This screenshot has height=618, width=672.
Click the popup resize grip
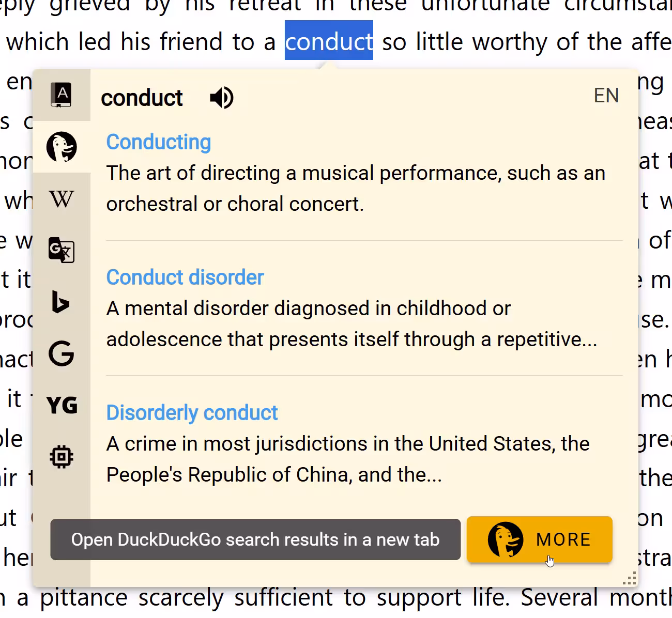(630, 579)
